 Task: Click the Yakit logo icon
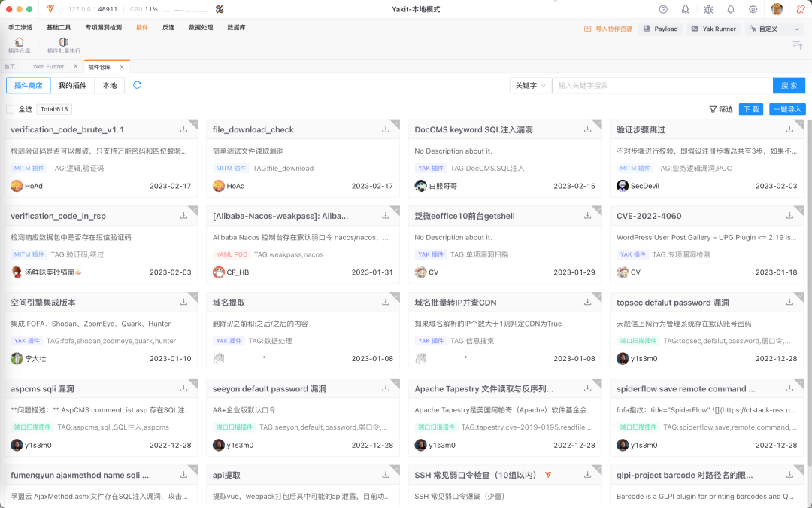[x=50, y=9]
